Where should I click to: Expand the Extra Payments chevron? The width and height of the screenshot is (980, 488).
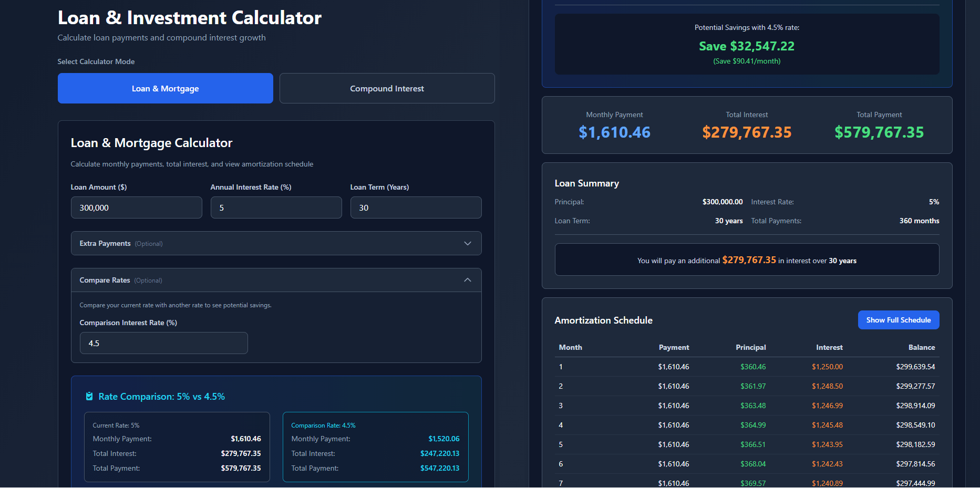[467, 243]
